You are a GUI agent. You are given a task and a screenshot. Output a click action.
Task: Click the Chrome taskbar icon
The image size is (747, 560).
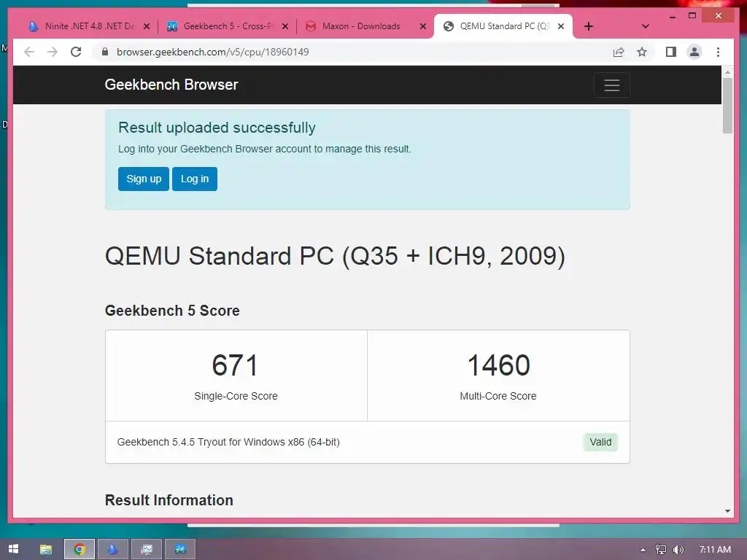point(80,550)
